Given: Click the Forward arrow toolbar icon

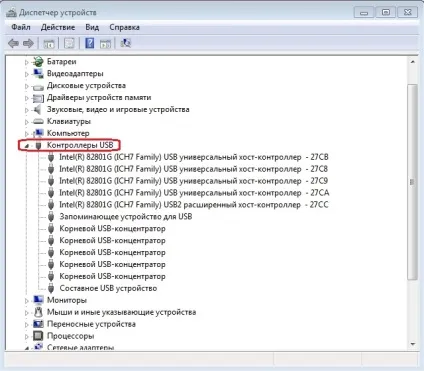Looking at the screenshot, I should point(28,43).
